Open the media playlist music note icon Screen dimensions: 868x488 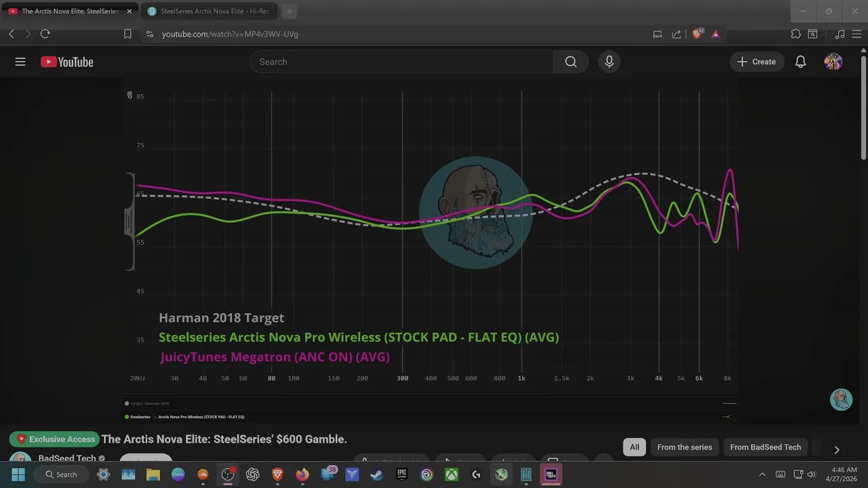(x=840, y=34)
